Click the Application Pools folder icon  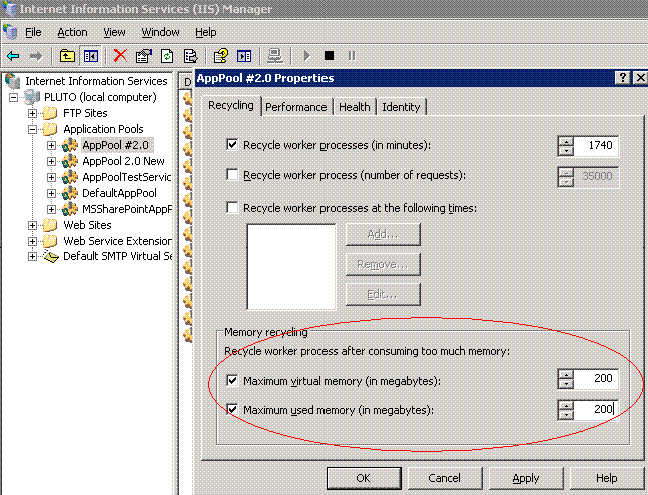point(50,129)
